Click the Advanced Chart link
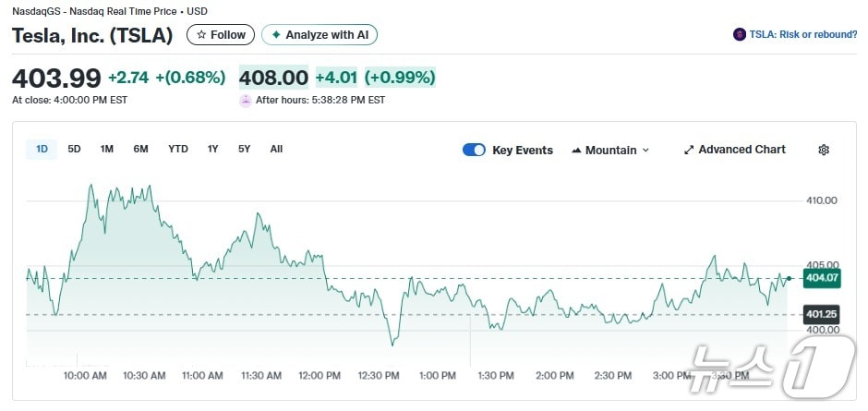The image size is (868, 411). coord(741,150)
